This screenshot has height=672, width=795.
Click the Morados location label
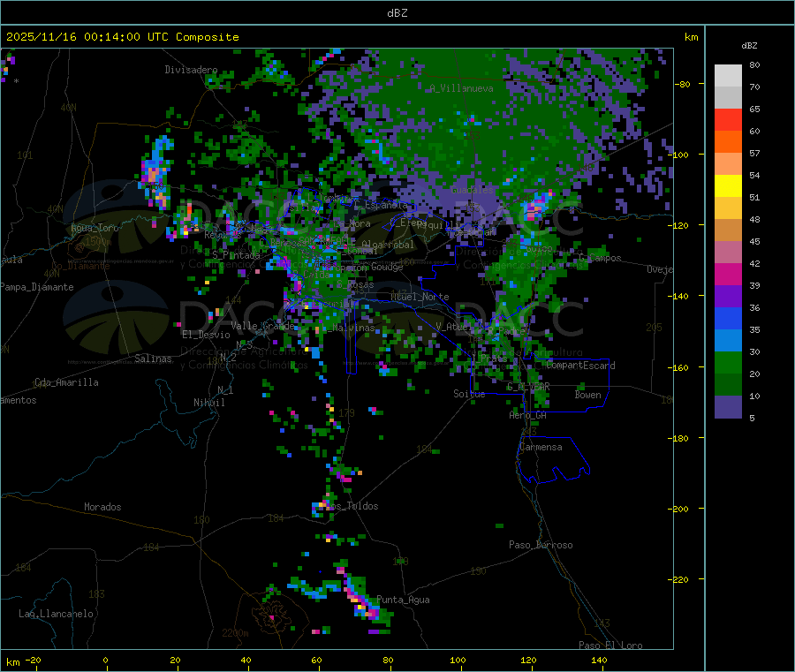pyautogui.click(x=102, y=507)
